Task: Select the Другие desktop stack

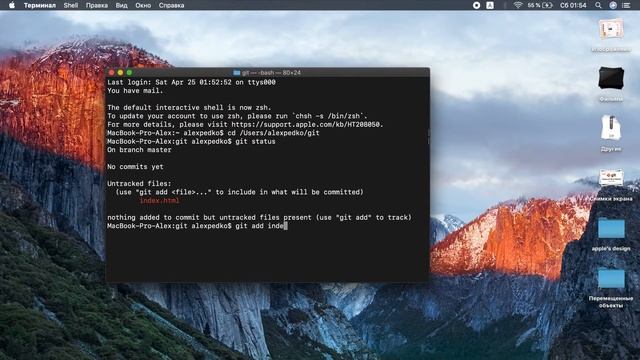Action: [611, 133]
